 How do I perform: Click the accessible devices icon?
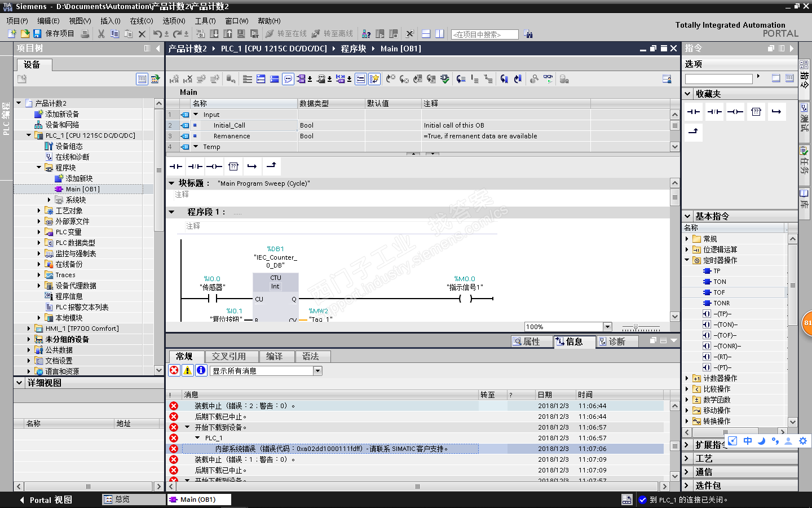point(367,34)
